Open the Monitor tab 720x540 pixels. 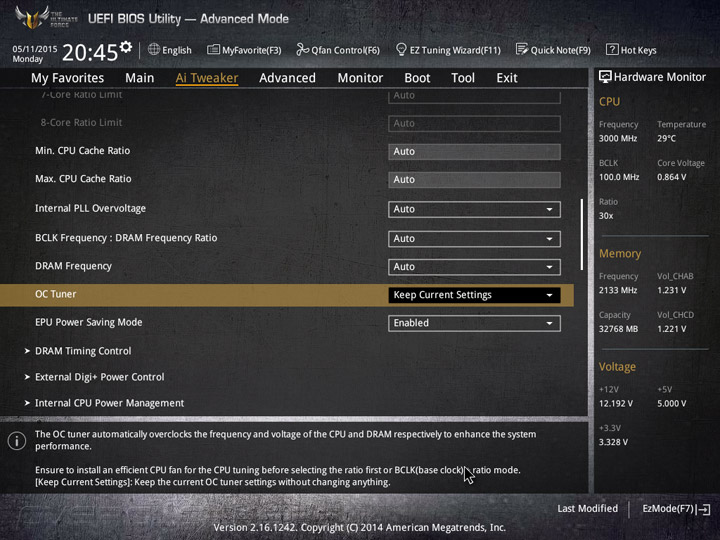click(x=360, y=78)
